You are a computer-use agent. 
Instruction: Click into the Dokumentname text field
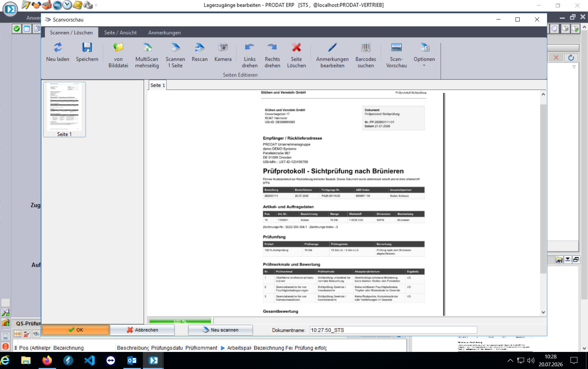point(393,330)
